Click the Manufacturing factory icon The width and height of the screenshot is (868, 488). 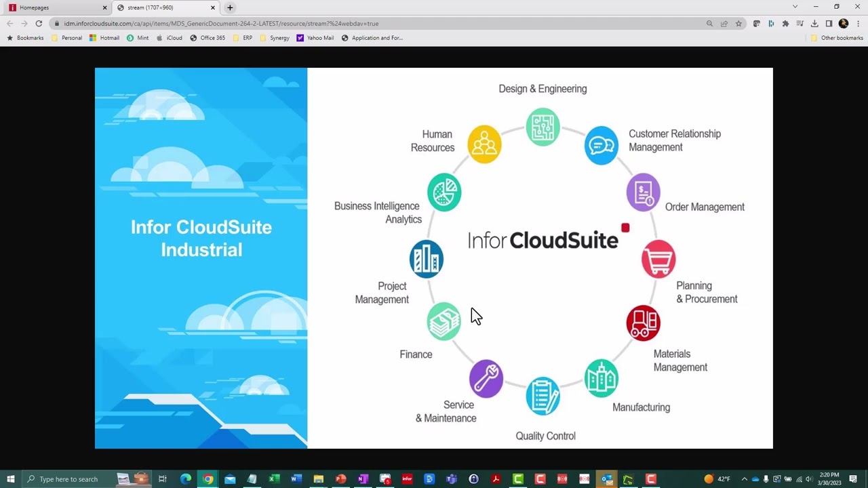point(601,378)
